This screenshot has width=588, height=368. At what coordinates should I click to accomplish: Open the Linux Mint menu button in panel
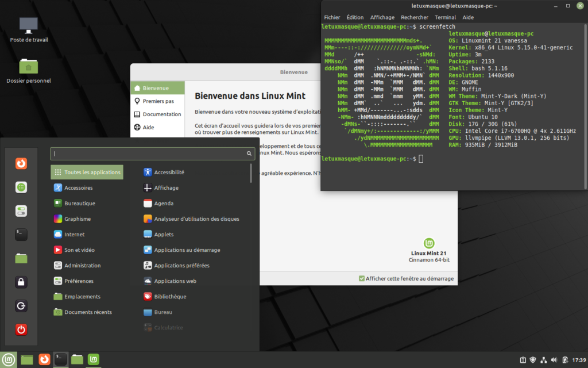coord(8,360)
